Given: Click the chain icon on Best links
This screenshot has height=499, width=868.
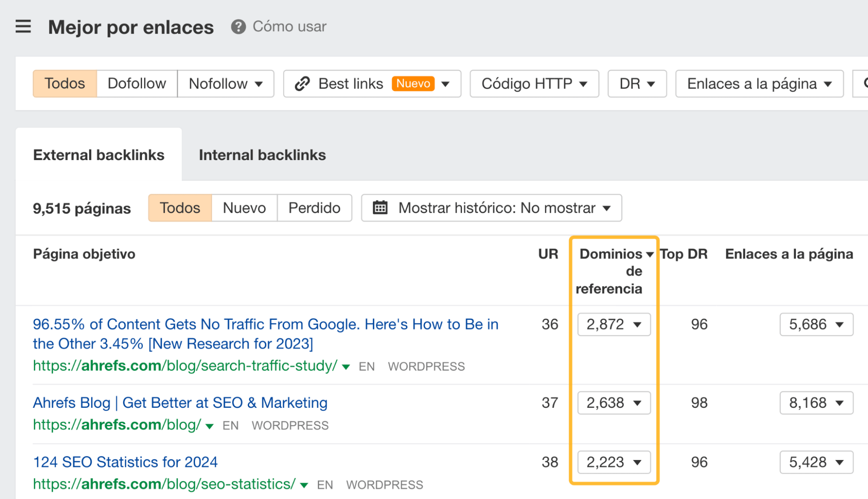Looking at the screenshot, I should pyautogui.click(x=301, y=83).
